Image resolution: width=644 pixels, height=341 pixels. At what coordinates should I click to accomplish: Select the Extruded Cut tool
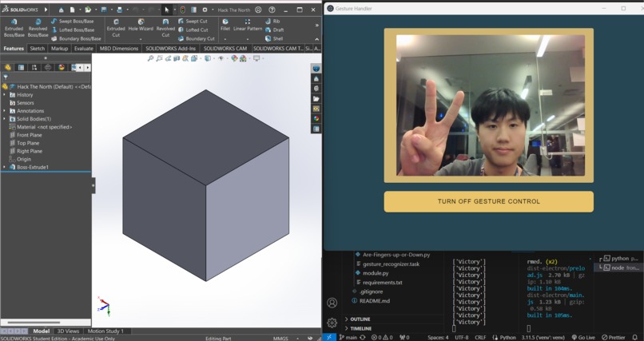pyautogui.click(x=116, y=28)
